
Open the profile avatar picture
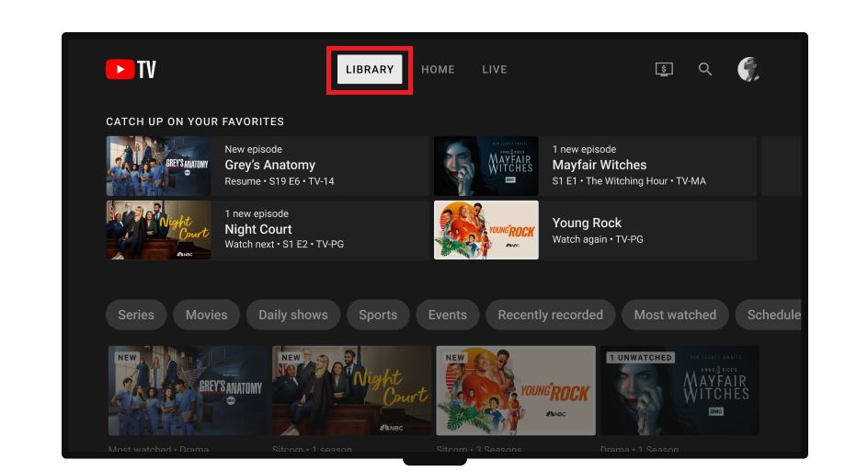(x=748, y=69)
